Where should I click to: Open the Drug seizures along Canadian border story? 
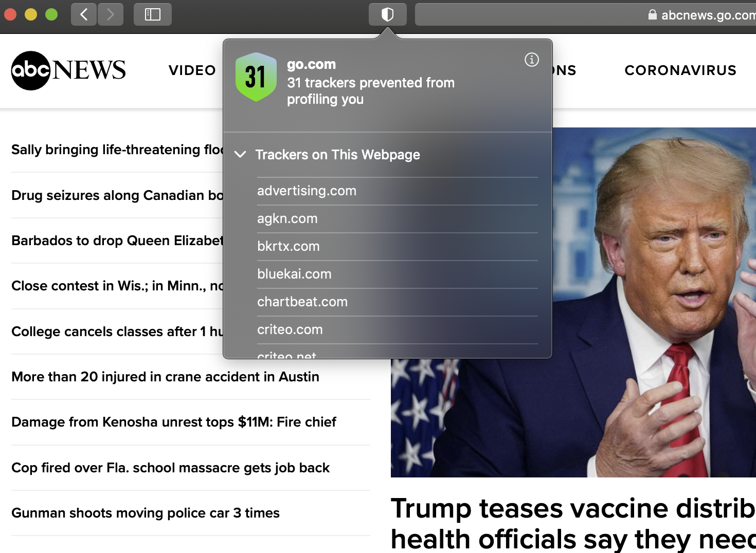[117, 195]
